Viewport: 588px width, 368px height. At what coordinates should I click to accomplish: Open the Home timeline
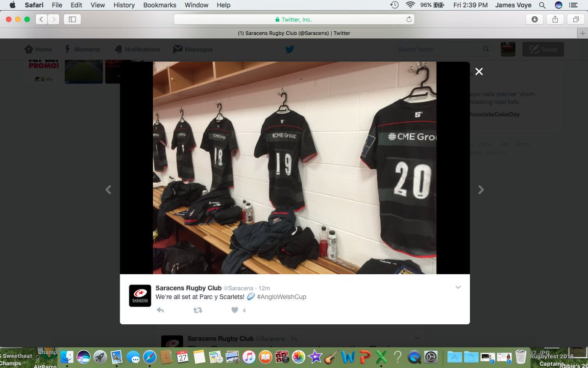pyautogui.click(x=38, y=49)
